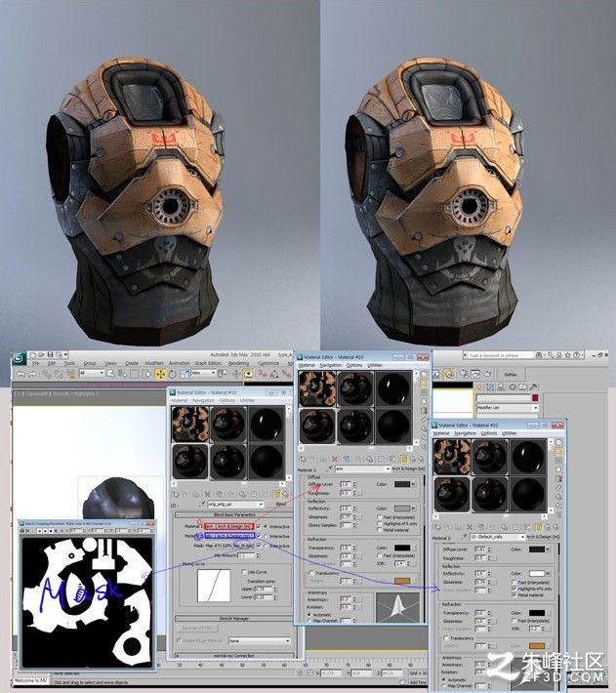Image resolution: width=616 pixels, height=693 pixels.
Task: Click the Redo arrow in main toolbar
Action: tap(32, 374)
